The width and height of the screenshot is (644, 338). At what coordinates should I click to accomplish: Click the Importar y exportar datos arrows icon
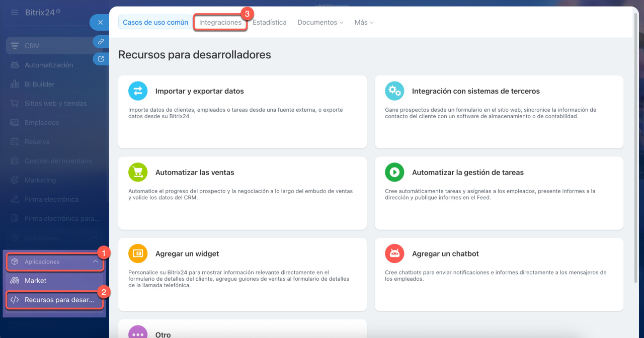(138, 91)
